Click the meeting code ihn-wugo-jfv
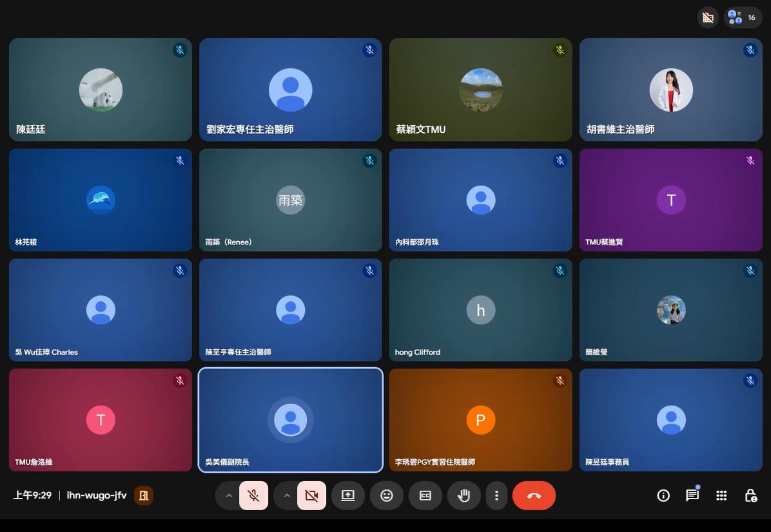 click(x=97, y=495)
